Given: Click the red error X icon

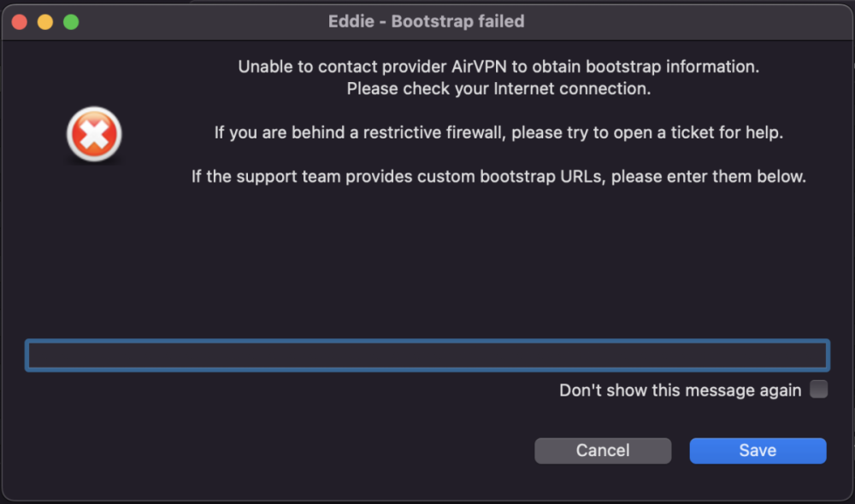Looking at the screenshot, I should coord(94,134).
